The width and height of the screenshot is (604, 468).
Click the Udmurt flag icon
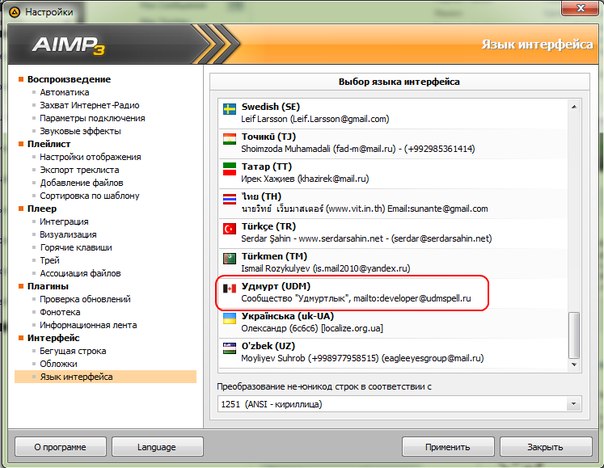pos(229,289)
